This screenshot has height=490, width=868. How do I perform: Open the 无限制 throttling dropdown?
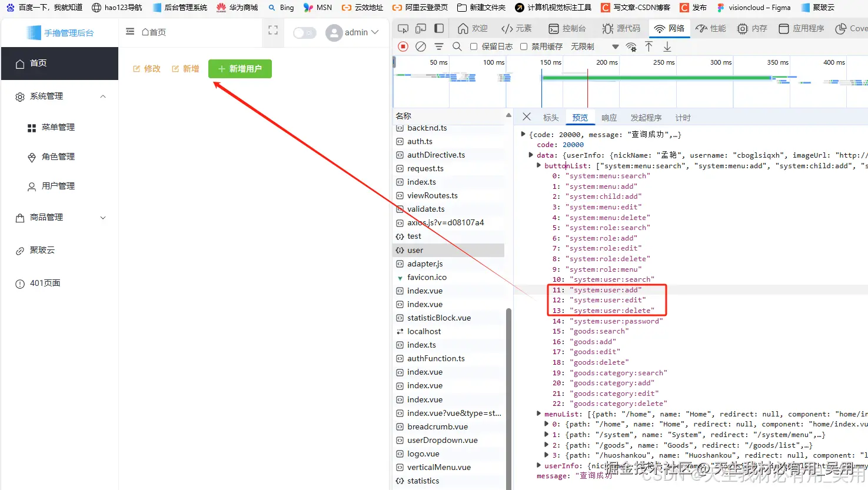594,46
